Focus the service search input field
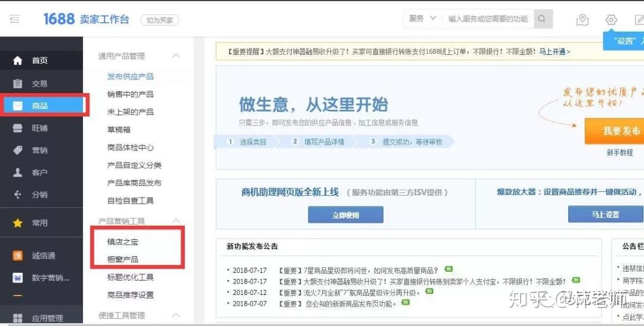Viewport: 644px width, 326px height. point(488,19)
